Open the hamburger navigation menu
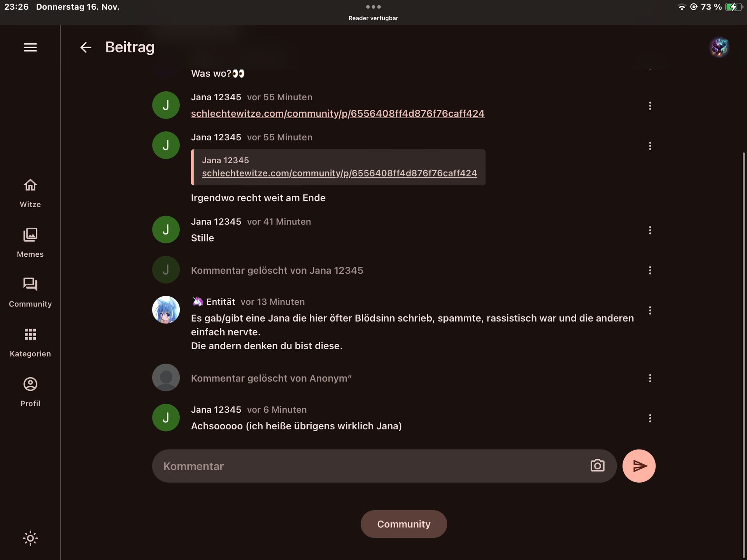747x560 pixels. 30,47
